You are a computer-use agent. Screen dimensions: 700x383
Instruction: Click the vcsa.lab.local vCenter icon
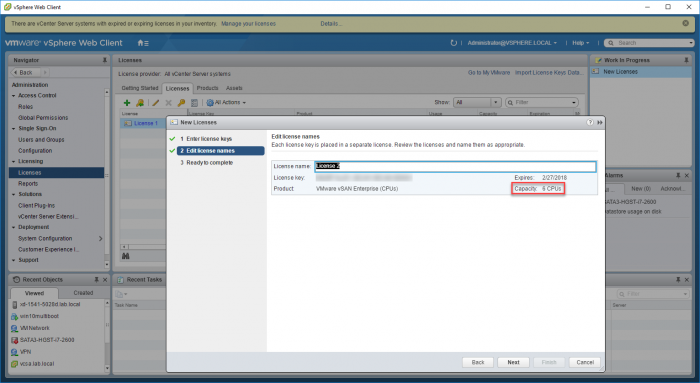click(x=14, y=364)
